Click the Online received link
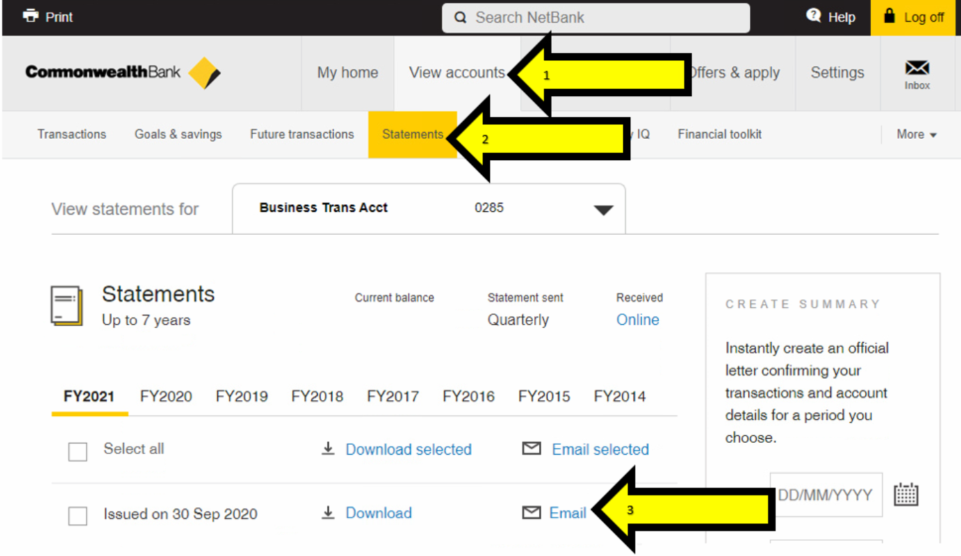The image size is (961, 556). [x=637, y=319]
